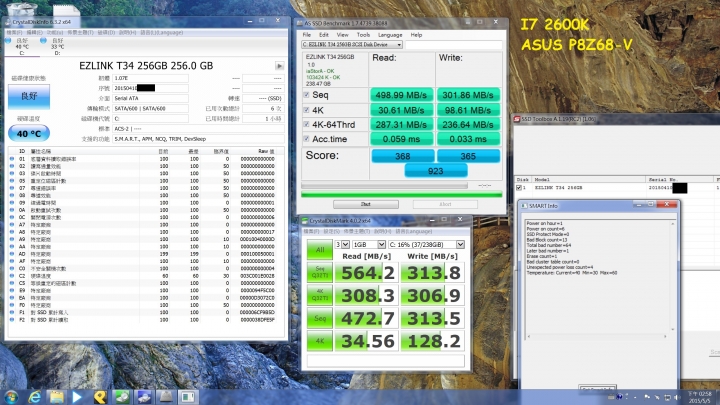Open the taskbar clock showing 2015/5/5
The width and height of the screenshot is (720, 405).
pos(700,397)
